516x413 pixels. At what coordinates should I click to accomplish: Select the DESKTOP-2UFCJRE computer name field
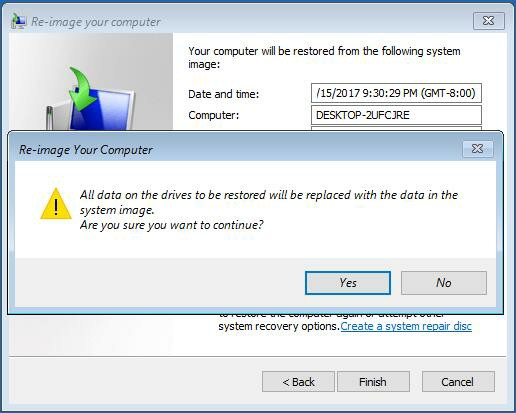click(x=396, y=115)
